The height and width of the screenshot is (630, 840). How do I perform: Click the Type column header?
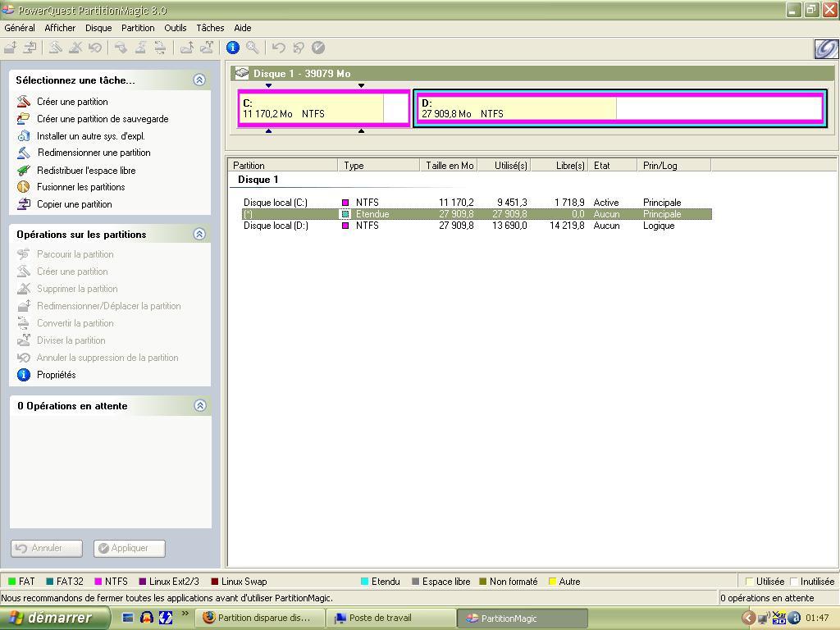(379, 166)
